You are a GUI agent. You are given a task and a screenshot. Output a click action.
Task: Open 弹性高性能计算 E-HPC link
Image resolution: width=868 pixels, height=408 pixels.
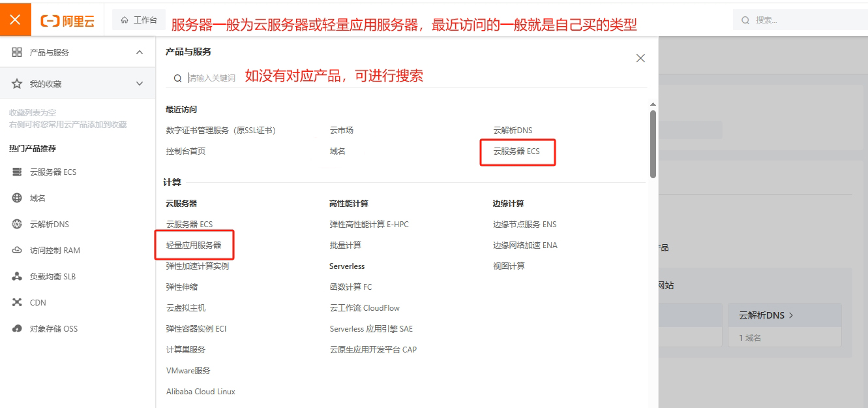point(369,225)
